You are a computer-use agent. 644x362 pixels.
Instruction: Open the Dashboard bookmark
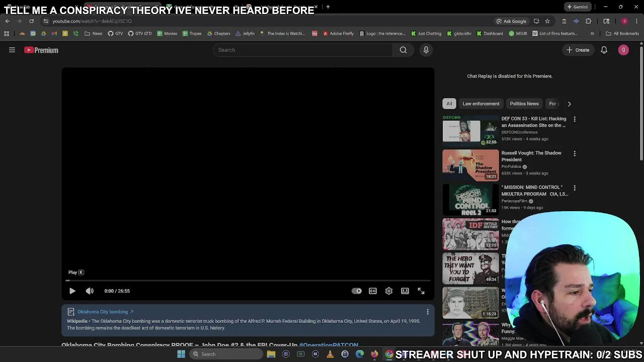pos(490,34)
